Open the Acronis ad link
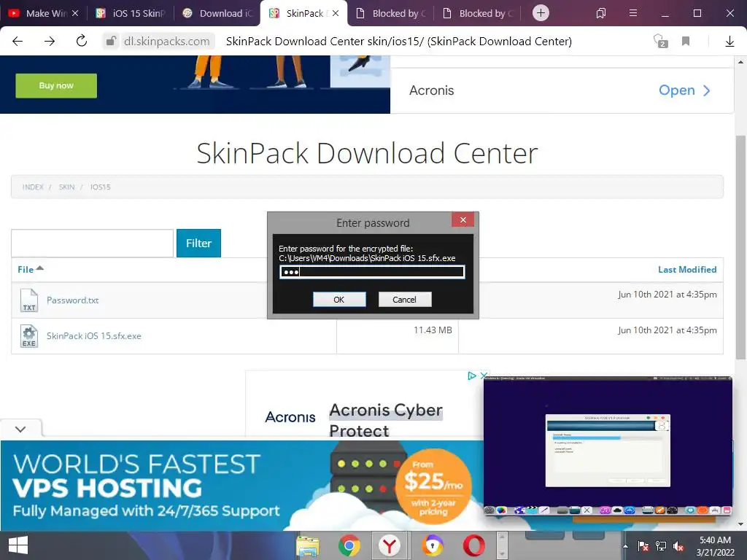Viewport: 747px width, 560px height. click(684, 90)
